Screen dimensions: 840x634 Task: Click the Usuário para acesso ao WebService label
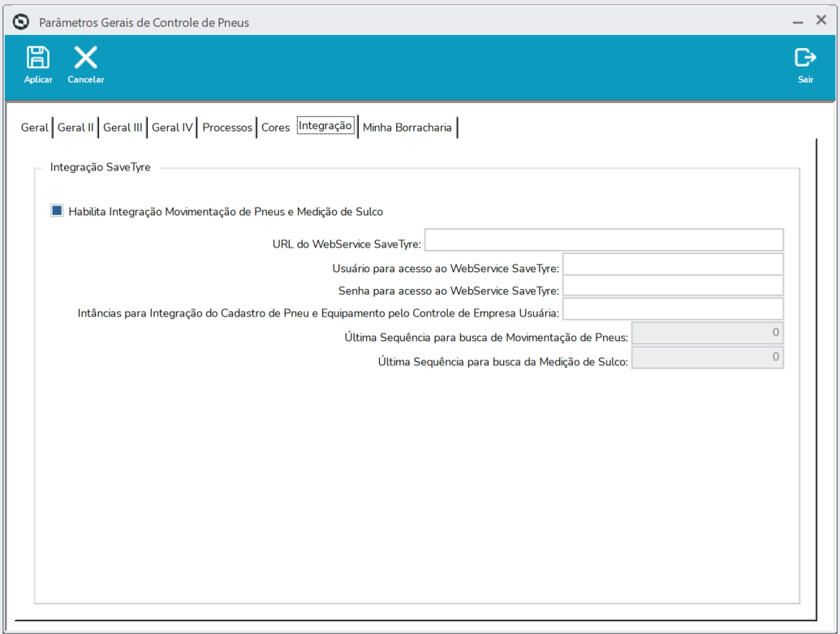(446, 269)
